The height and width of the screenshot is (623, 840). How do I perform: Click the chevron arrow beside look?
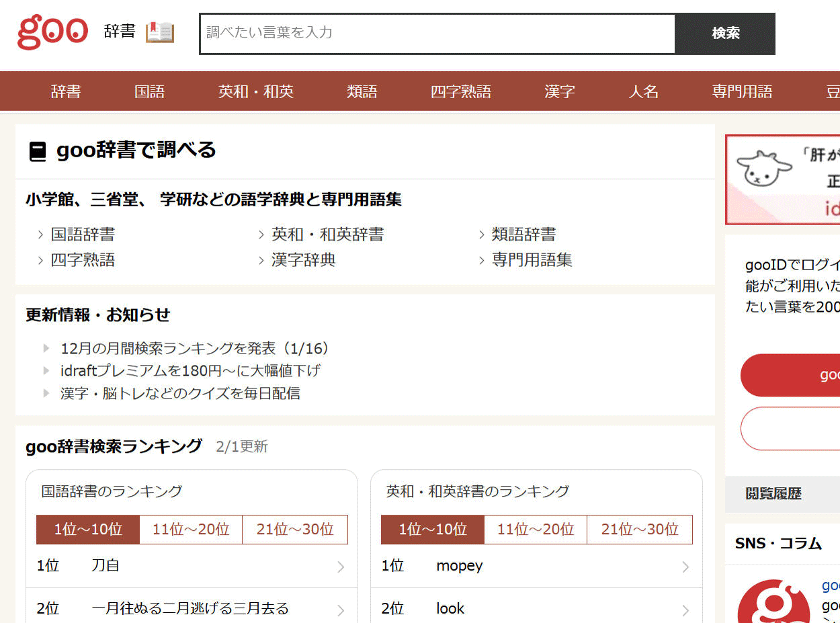coord(685,610)
